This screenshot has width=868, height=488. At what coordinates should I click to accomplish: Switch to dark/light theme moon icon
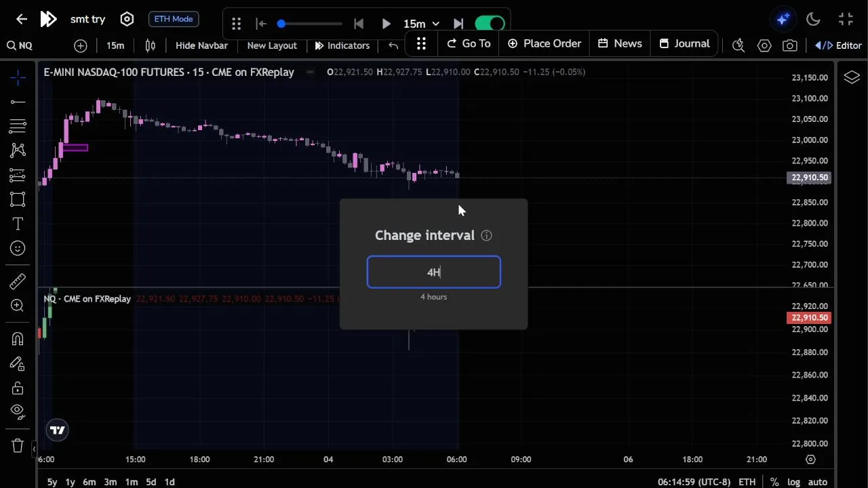[x=813, y=19]
